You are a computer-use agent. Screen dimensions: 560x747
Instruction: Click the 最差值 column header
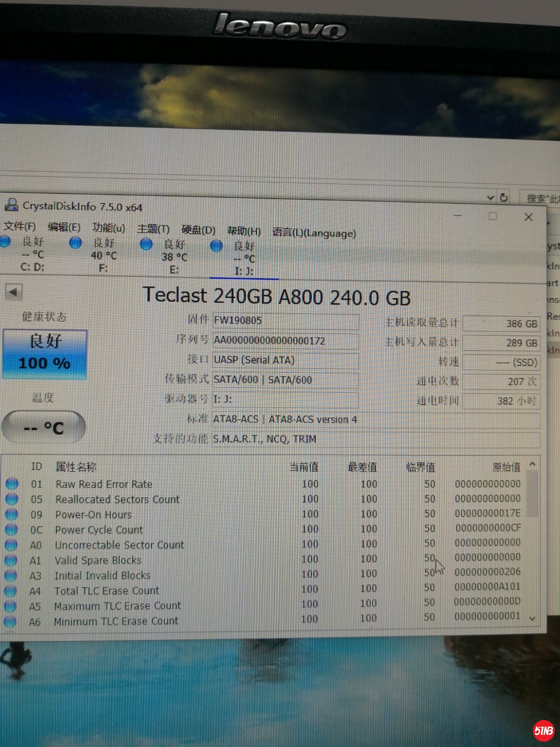coord(362,467)
